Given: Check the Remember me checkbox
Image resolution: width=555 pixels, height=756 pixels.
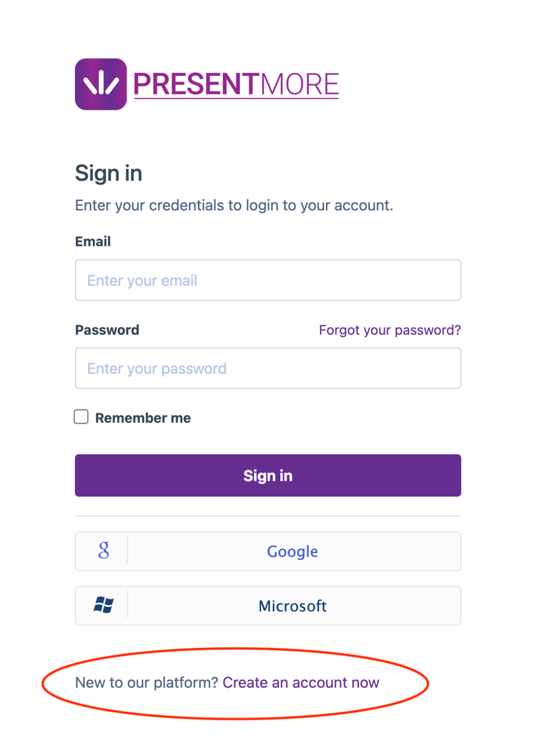Looking at the screenshot, I should (x=81, y=417).
